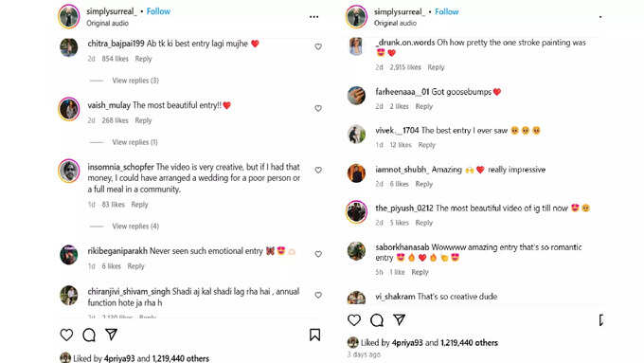The width and height of the screenshot is (644, 363).
Task: Open _drunk.on.words user profile link
Action: 405,43
